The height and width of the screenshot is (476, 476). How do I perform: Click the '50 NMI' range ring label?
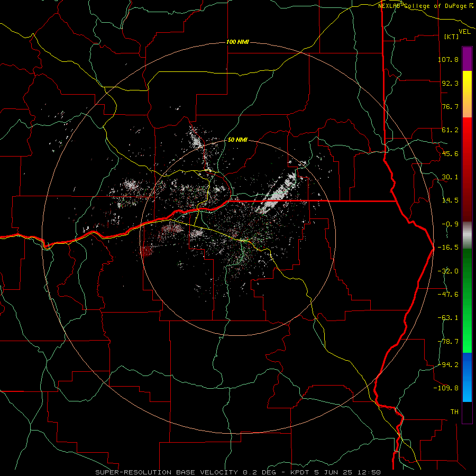pyautogui.click(x=237, y=140)
